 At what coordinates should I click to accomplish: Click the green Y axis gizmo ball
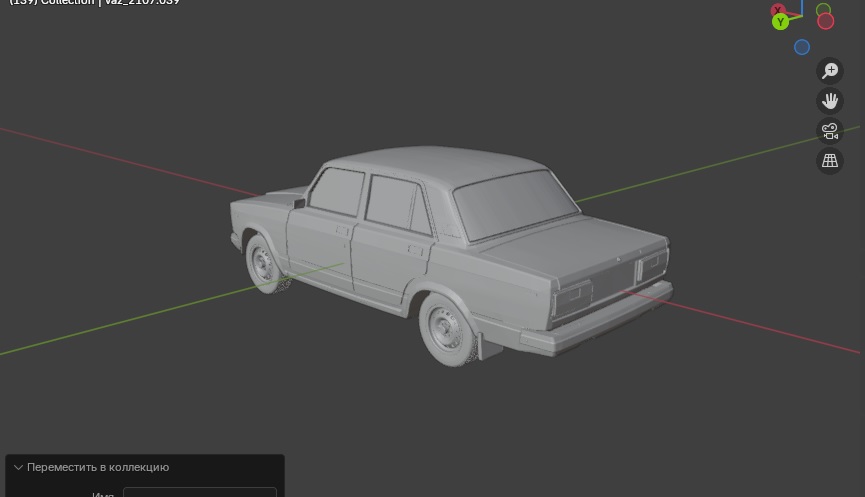tap(780, 22)
